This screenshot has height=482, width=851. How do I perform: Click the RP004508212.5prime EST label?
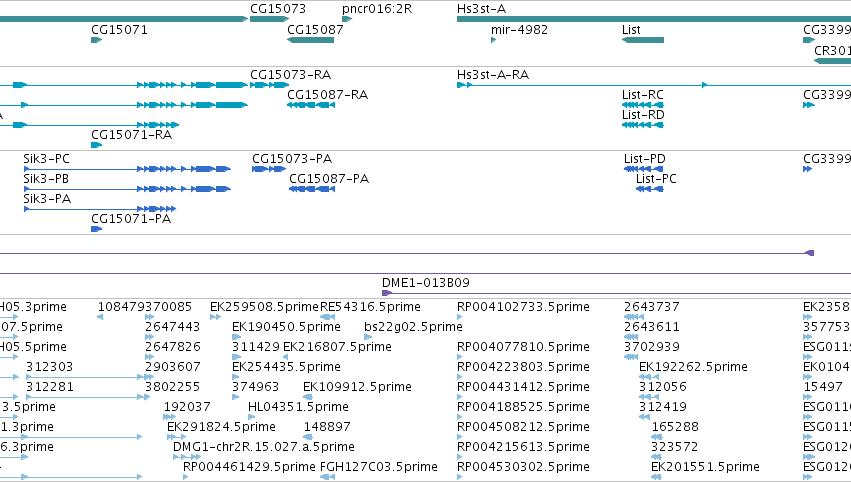click(x=523, y=427)
